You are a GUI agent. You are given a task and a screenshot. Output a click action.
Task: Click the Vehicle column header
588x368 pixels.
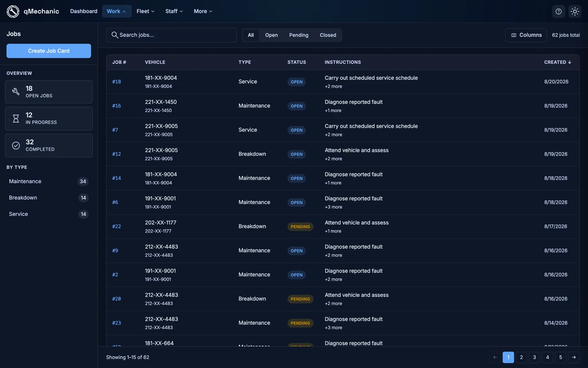[x=155, y=62]
